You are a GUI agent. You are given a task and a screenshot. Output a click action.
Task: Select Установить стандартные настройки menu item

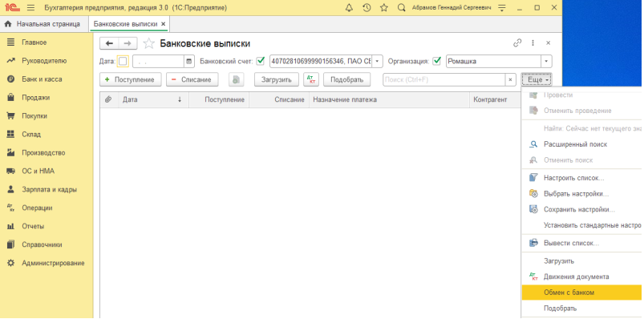click(581, 225)
